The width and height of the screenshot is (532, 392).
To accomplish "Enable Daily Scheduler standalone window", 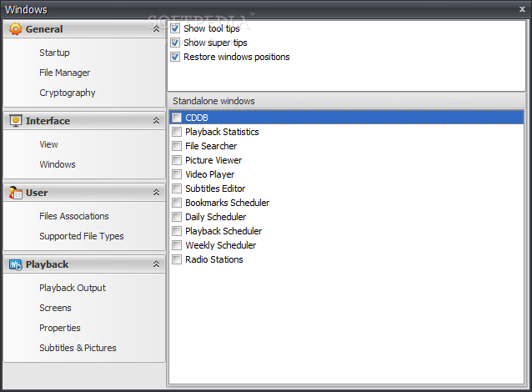I will tap(177, 217).
